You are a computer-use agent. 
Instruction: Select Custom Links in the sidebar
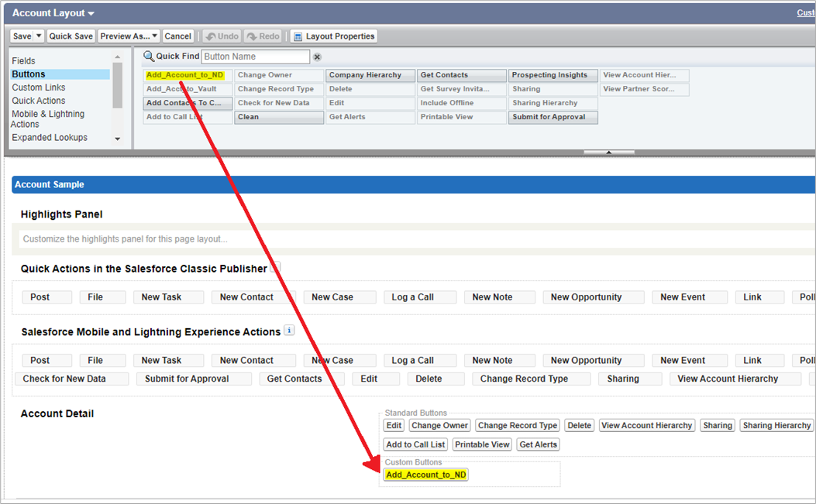(x=38, y=87)
